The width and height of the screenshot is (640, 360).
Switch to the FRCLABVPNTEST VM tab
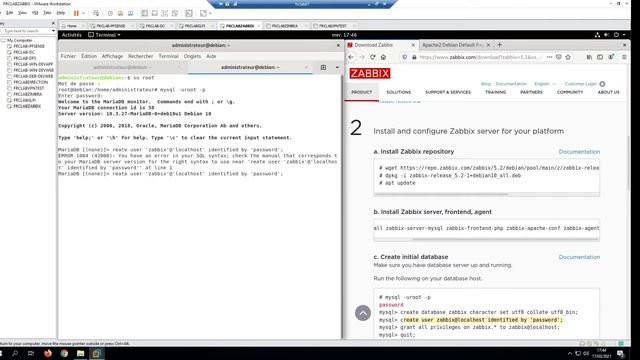[x=333, y=26]
